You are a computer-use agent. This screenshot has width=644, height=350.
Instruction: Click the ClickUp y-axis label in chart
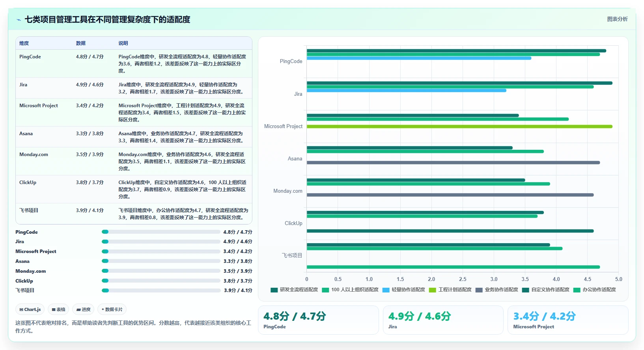pos(293,223)
